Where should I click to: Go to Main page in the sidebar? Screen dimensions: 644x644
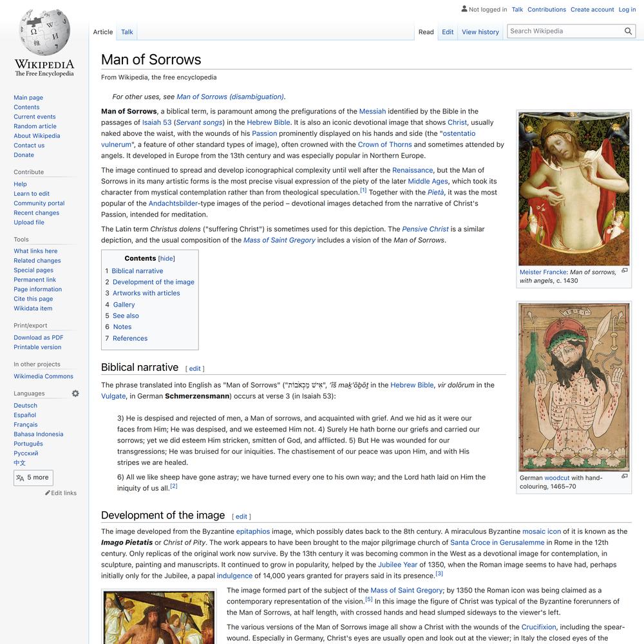28,97
